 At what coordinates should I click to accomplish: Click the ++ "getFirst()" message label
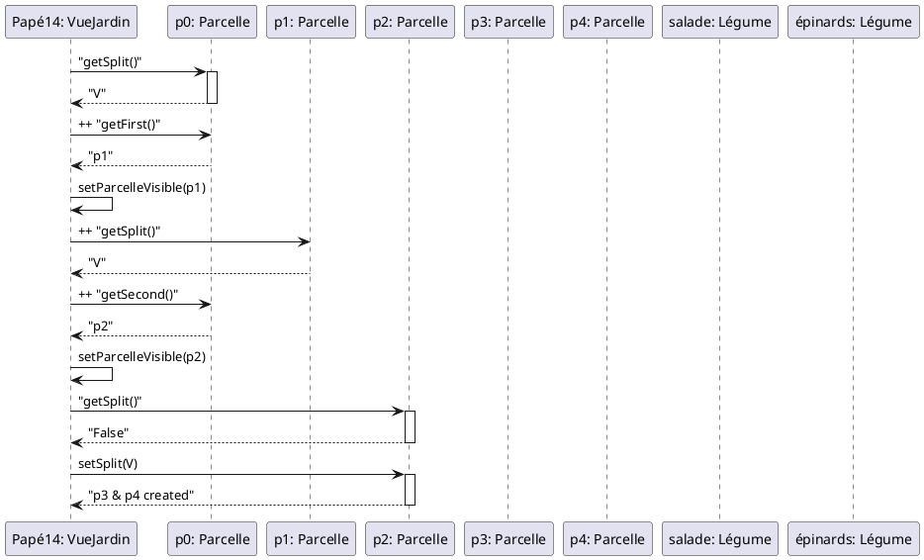(120, 126)
